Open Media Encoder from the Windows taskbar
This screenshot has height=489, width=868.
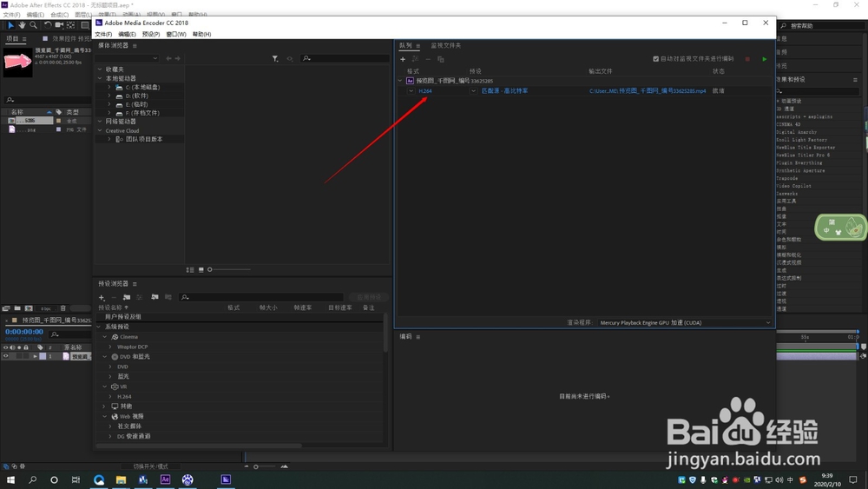(226, 479)
